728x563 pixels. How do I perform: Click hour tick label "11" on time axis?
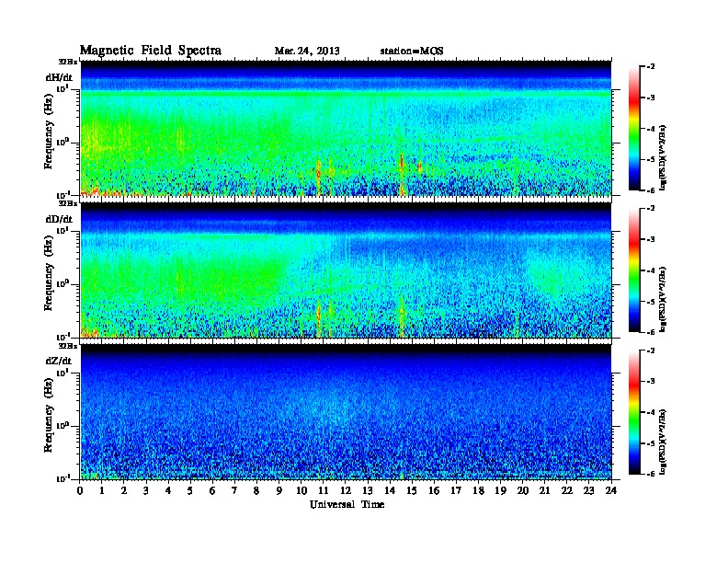[324, 490]
